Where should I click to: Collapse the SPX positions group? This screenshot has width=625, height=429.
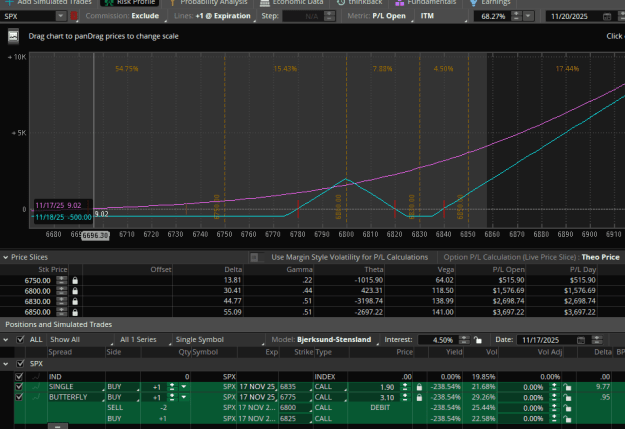pyautogui.click(x=6, y=364)
